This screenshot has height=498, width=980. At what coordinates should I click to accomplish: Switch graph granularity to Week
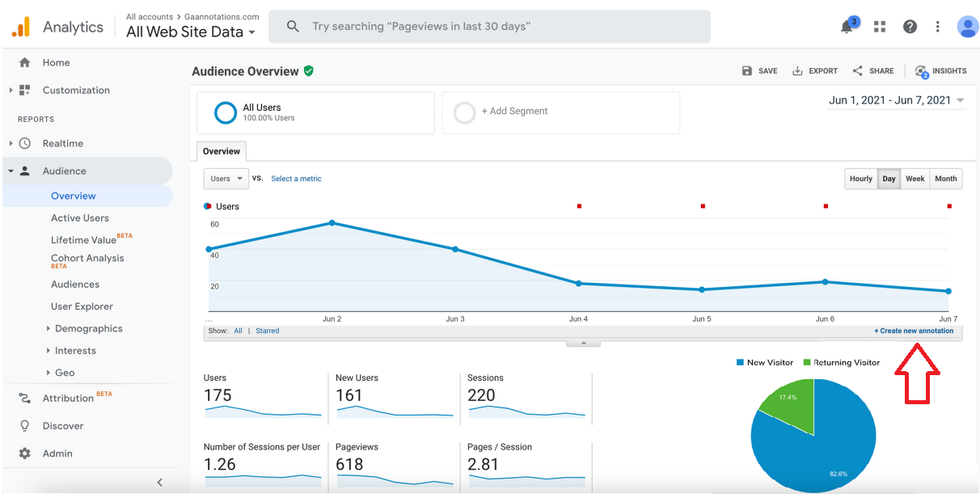915,179
